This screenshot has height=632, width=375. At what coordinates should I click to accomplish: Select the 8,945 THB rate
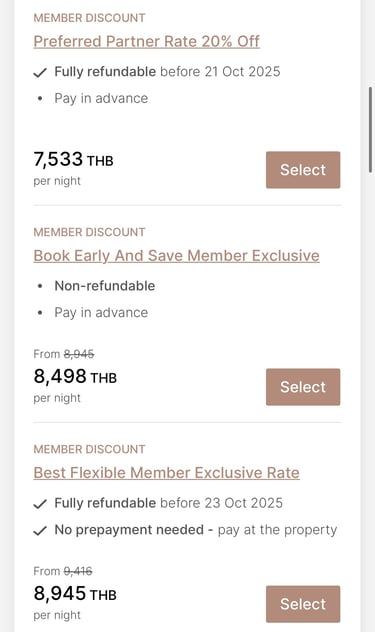tap(303, 604)
